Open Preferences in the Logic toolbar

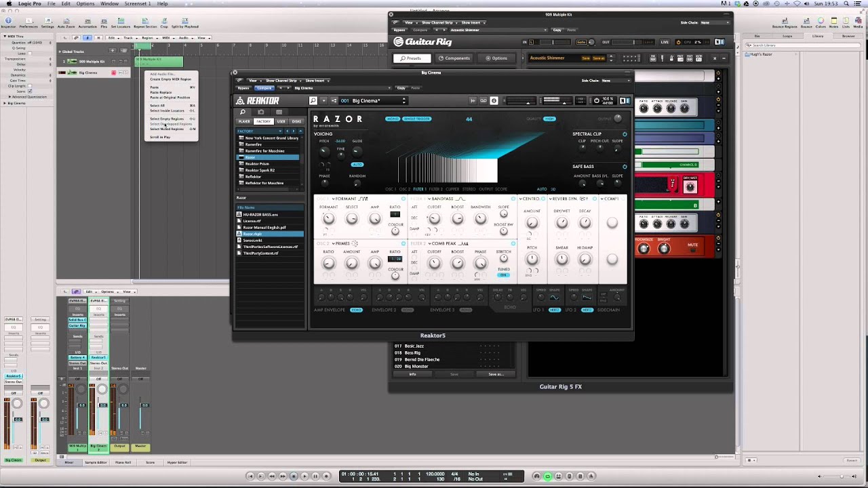click(28, 21)
